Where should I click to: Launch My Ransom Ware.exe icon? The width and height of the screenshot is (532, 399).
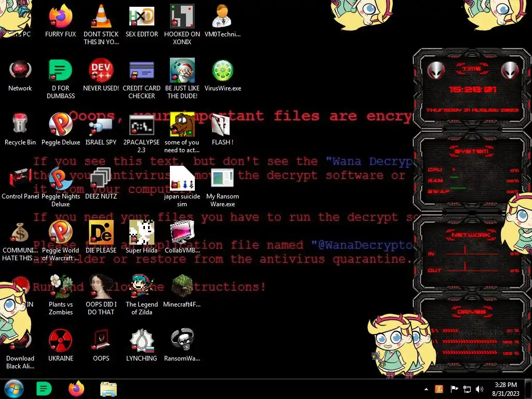click(222, 178)
